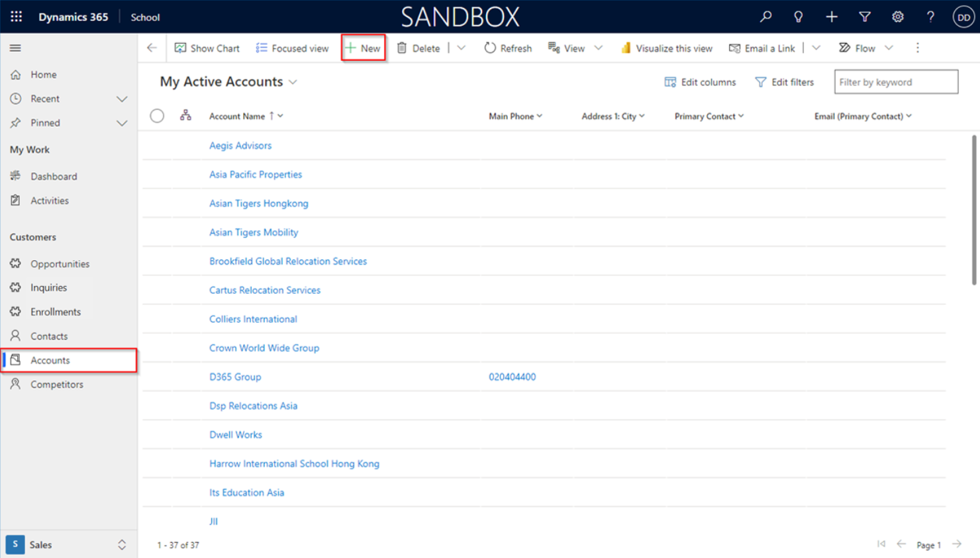Open the app launcher waffle icon
980x558 pixels.
pos(17,17)
